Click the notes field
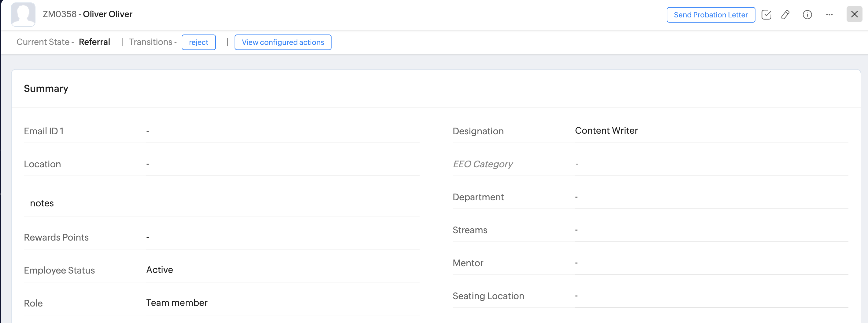868x323 pixels. click(x=42, y=203)
